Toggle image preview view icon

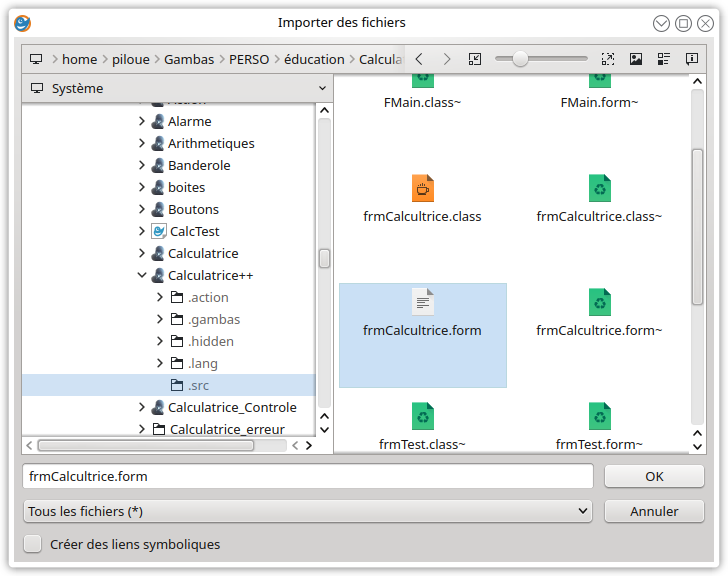coord(636,59)
